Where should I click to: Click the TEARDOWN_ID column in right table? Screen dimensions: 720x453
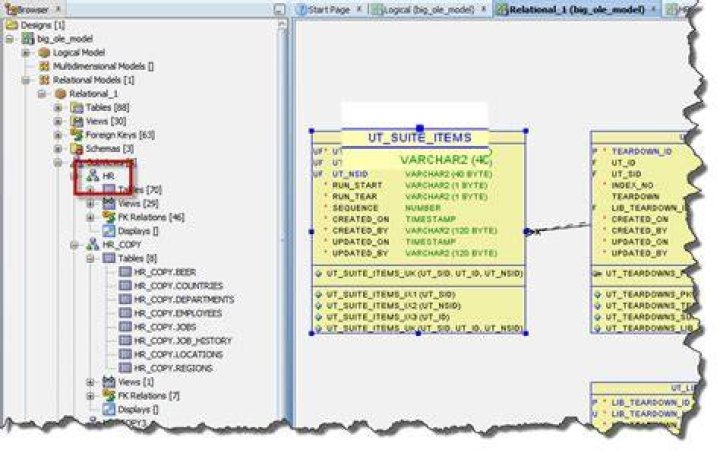642,151
